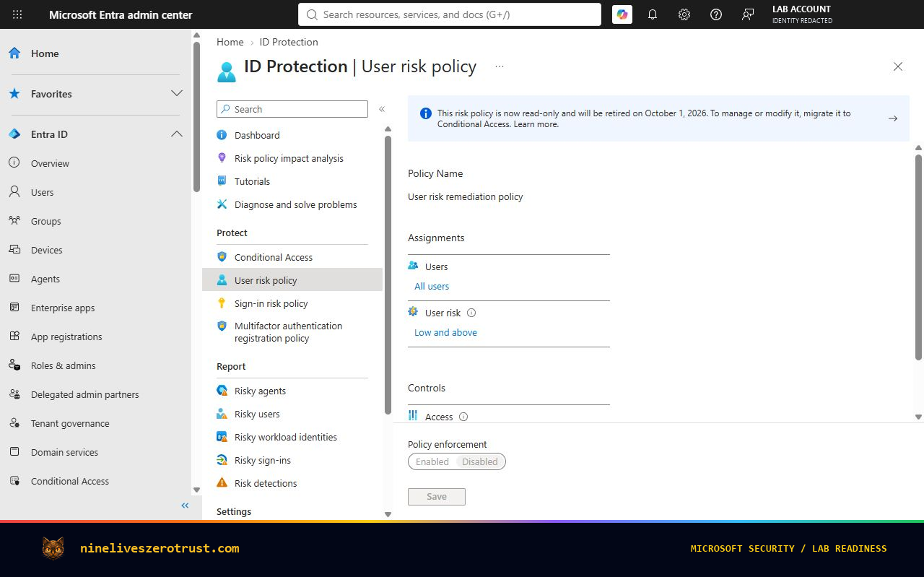Follow the banner arrow to migrate policy

coord(893,118)
